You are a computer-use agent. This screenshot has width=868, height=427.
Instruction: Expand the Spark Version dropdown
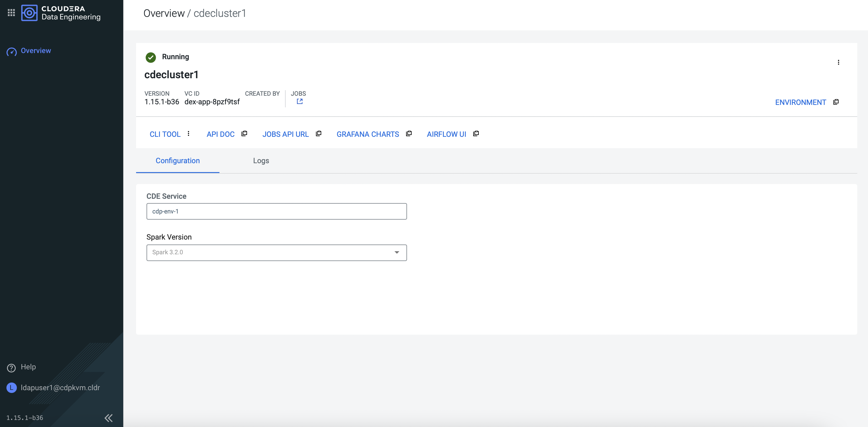pos(397,252)
